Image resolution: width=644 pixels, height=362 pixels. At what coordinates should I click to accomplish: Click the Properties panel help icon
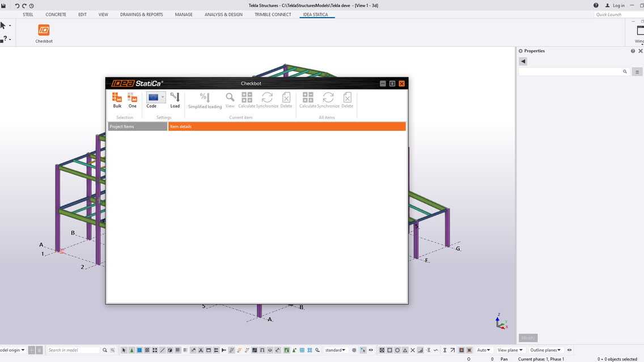pyautogui.click(x=633, y=51)
